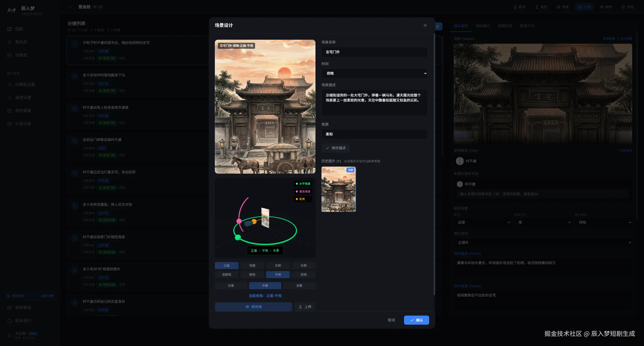Select the 背面 view direction
Viewport: 644px width, 346px height.
click(x=252, y=266)
